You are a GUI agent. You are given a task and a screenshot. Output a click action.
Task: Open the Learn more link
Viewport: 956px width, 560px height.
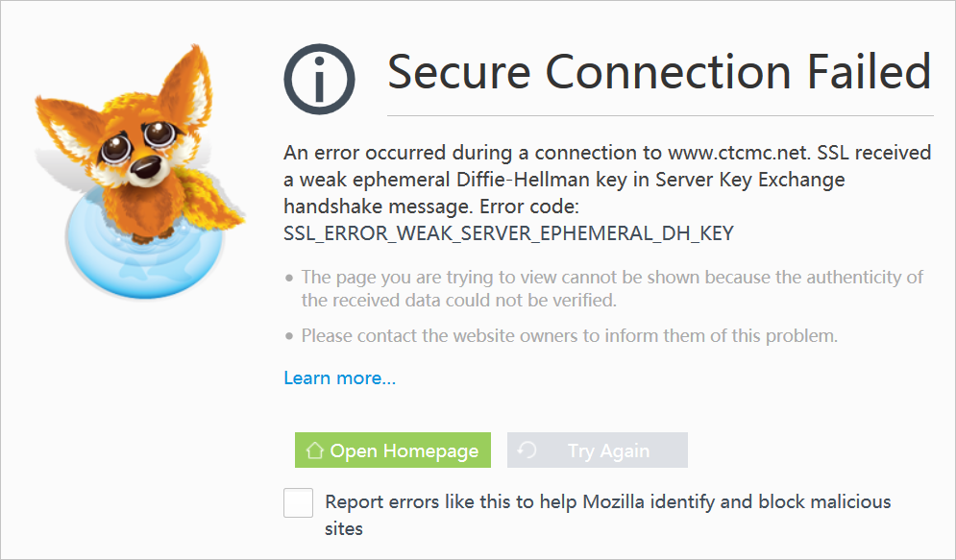click(x=338, y=377)
